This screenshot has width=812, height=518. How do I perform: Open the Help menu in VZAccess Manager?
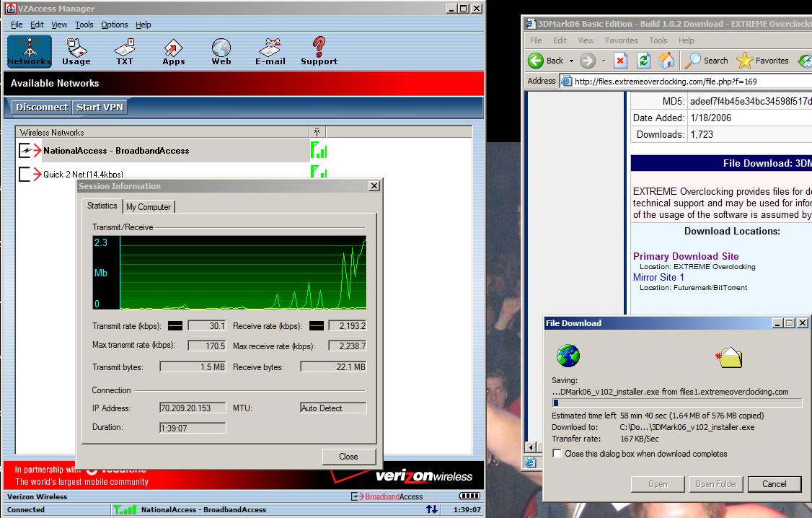click(x=144, y=25)
